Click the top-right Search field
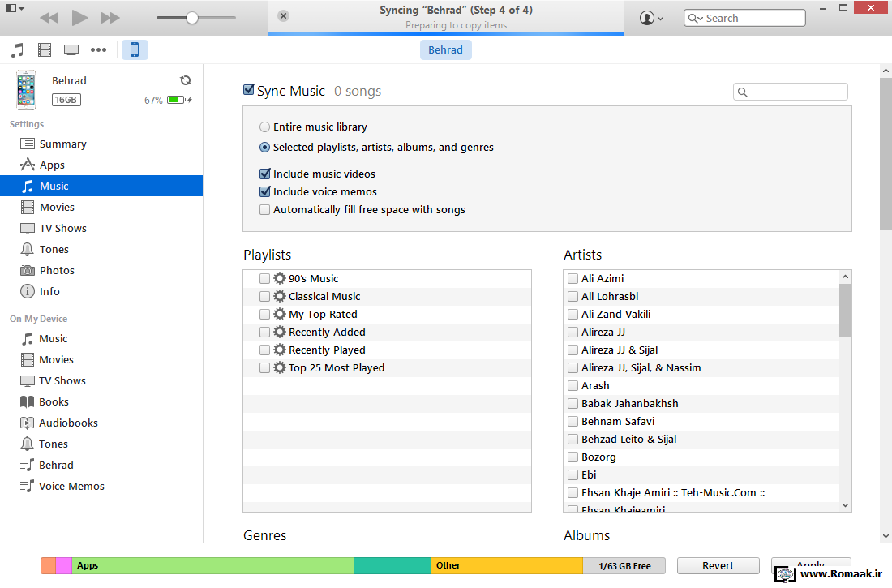 744,18
